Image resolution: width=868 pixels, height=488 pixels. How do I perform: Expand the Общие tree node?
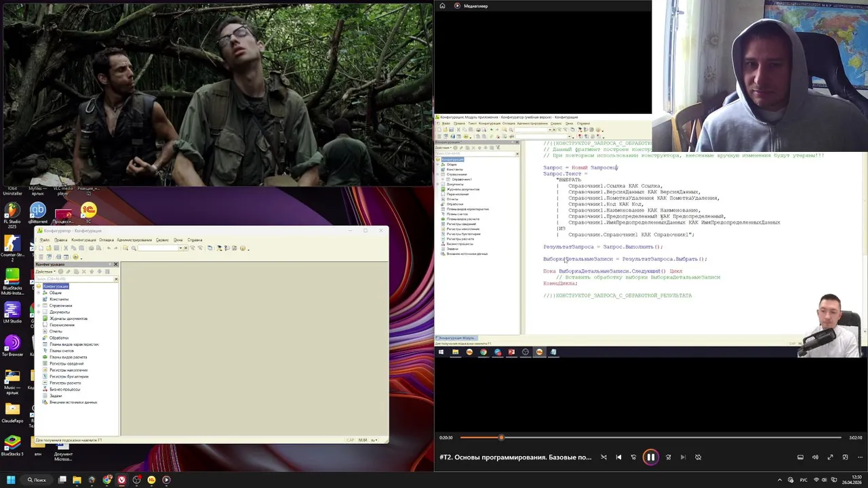(x=39, y=293)
